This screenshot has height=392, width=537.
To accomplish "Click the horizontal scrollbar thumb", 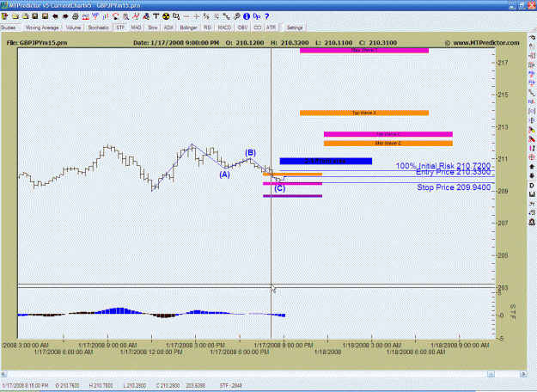I will 491,374.
